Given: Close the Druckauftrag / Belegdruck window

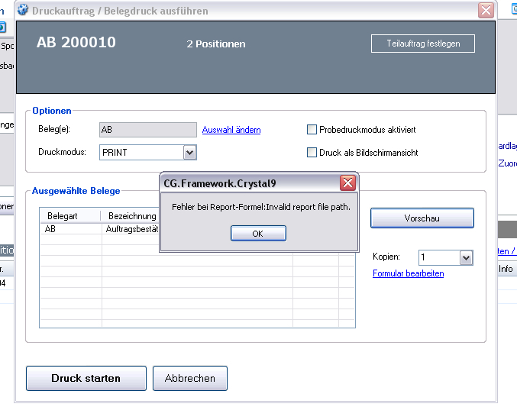Looking at the screenshot, I should [x=486, y=11].
